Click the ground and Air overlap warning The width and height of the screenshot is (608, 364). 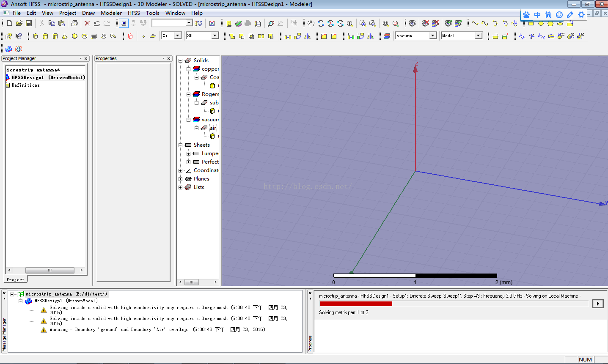point(157,329)
